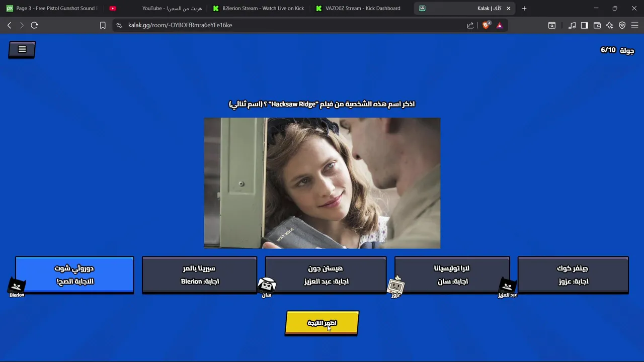644x362 pixels.
Task: Restore down the browser window
Action: (615, 8)
